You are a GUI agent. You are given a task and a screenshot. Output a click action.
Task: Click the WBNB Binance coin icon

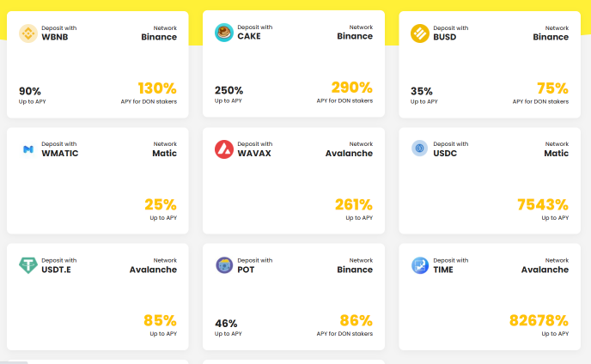28,33
